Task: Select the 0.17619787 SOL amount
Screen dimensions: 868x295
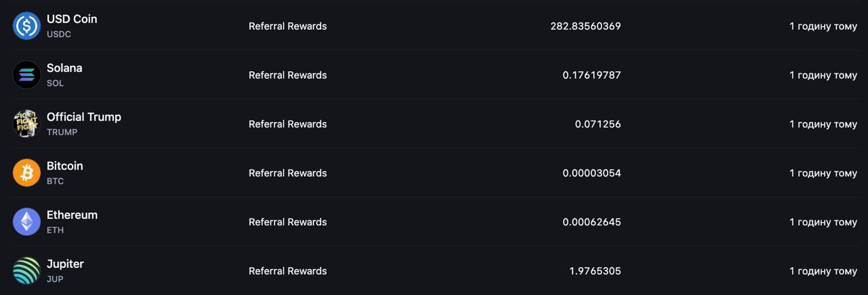Action: pos(592,75)
